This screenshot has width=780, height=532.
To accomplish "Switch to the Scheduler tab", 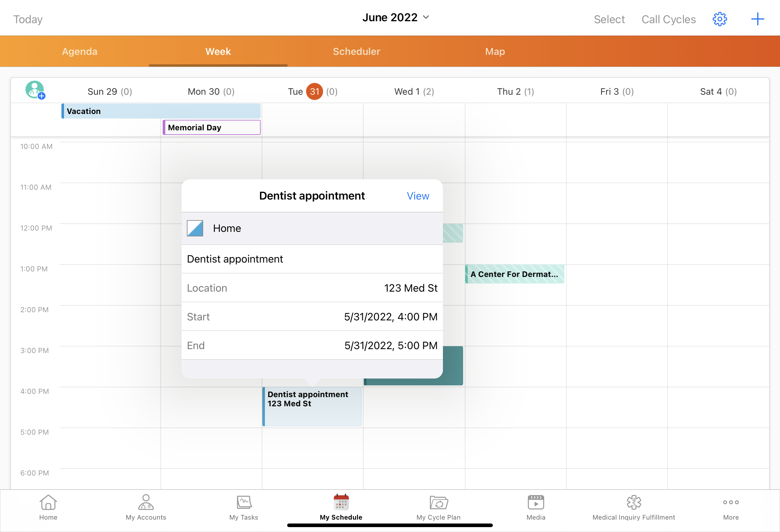I will coord(356,51).
